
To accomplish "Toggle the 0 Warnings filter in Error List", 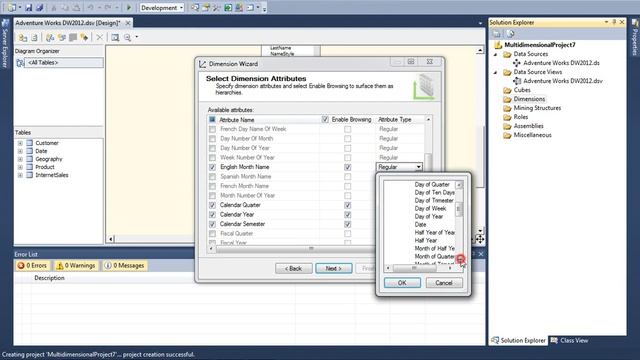I will click(x=76, y=265).
